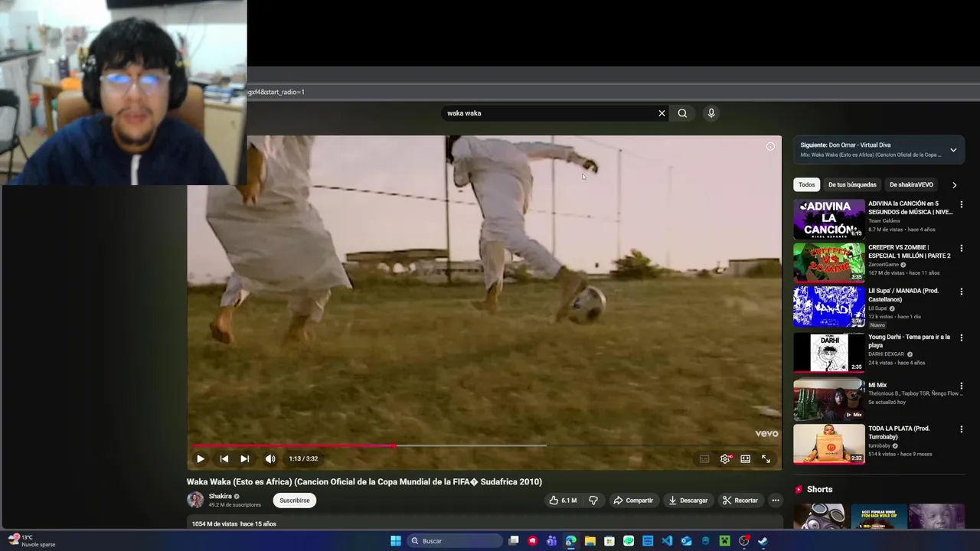Open the first Shorts thumbnail
The width and height of the screenshot is (980, 551).
(820, 517)
